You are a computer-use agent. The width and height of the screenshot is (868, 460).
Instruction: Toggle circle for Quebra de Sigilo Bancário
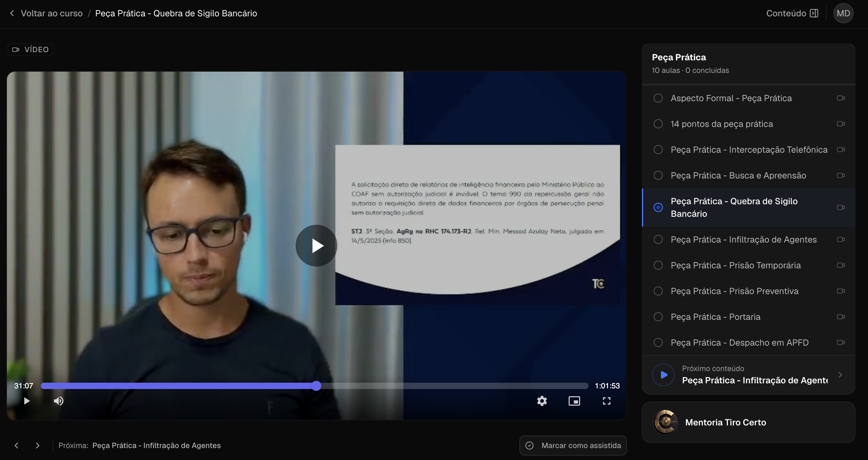pos(658,207)
